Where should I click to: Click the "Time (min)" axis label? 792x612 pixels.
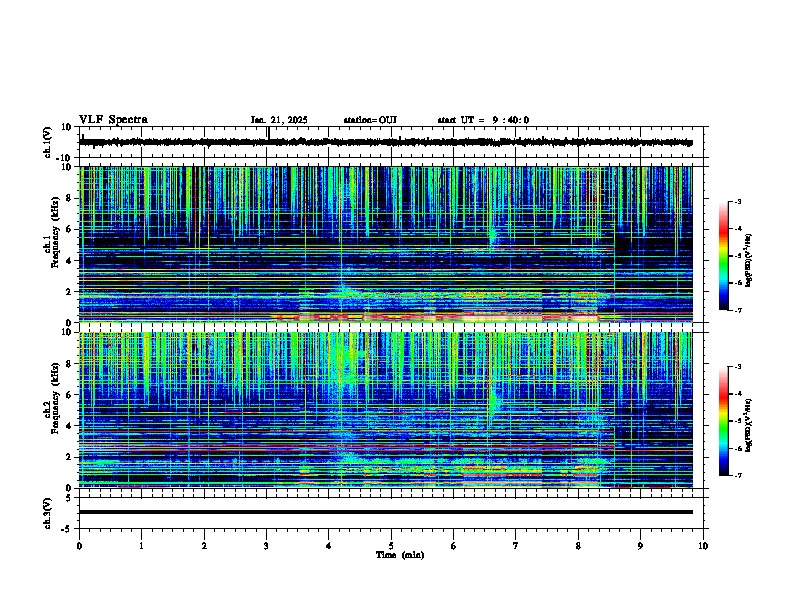click(400, 555)
